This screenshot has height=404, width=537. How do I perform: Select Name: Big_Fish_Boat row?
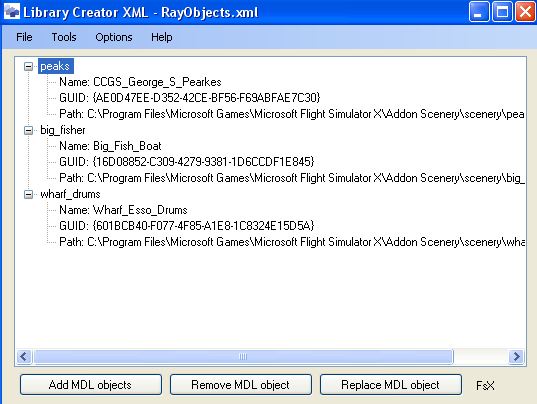click(110, 146)
